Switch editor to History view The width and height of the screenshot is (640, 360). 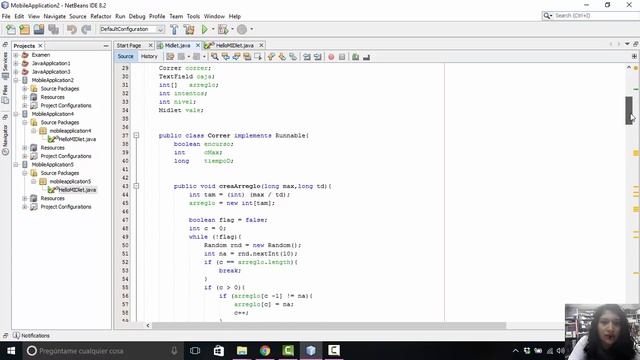tap(149, 56)
